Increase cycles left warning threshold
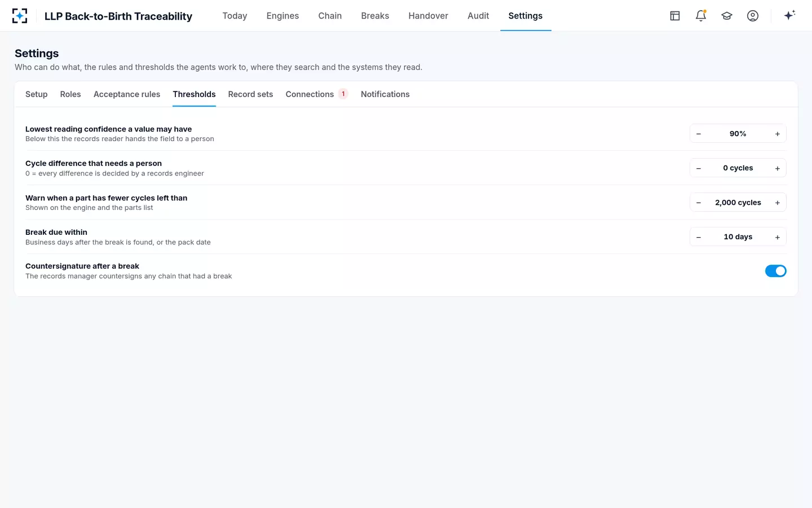 (778, 203)
